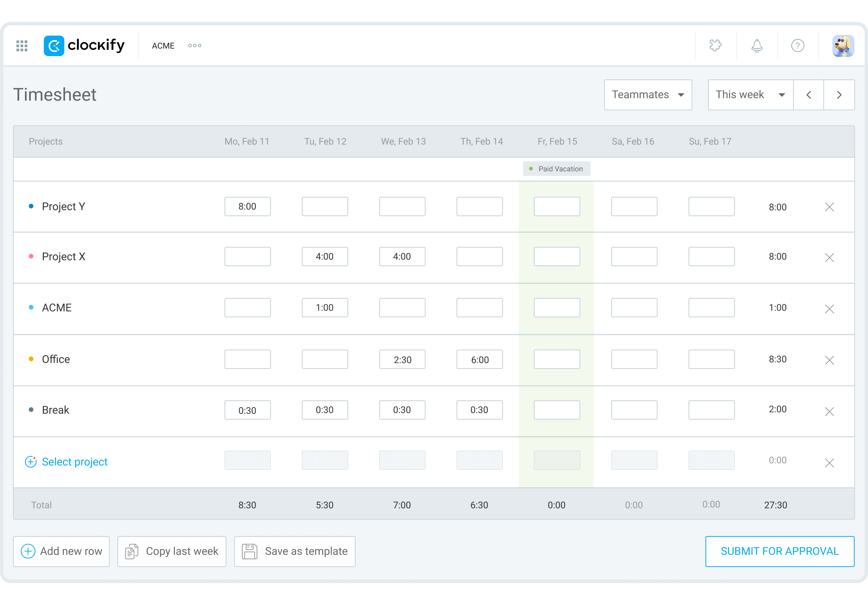Go to next week with right chevron
Screen dimensions: 868x605
coord(839,94)
